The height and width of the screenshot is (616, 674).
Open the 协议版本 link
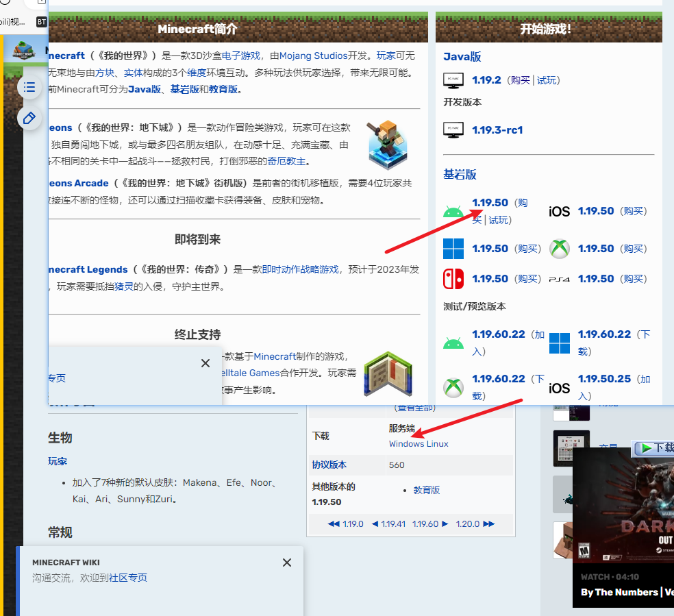click(329, 465)
